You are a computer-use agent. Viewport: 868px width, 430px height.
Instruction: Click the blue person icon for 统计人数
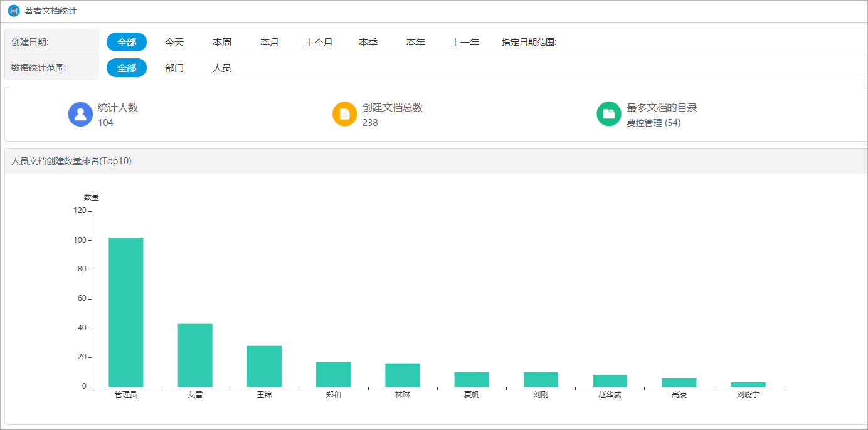(80, 113)
